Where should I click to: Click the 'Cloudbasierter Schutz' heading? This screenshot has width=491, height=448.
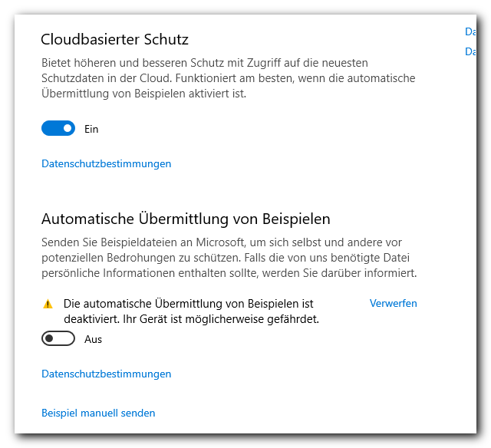(x=114, y=39)
